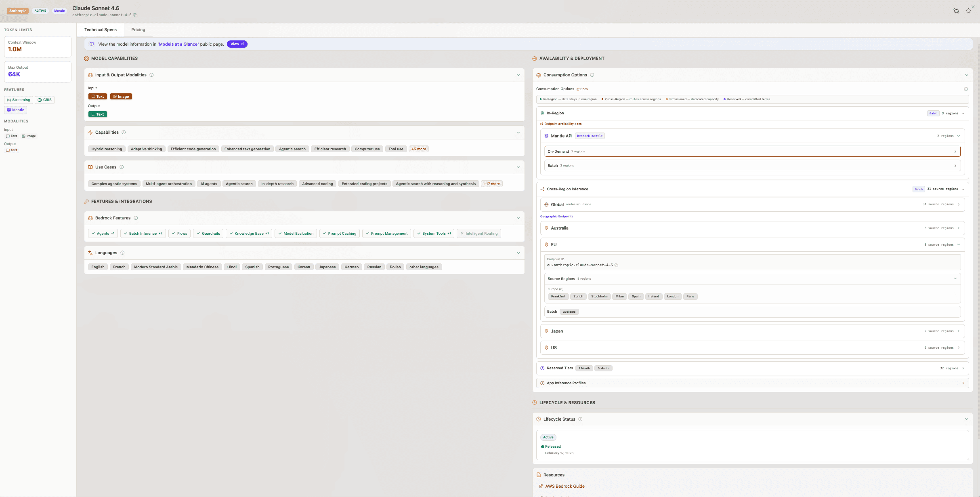Open the Consumption Options Docs link
This screenshot has height=497, width=980.
(582, 89)
